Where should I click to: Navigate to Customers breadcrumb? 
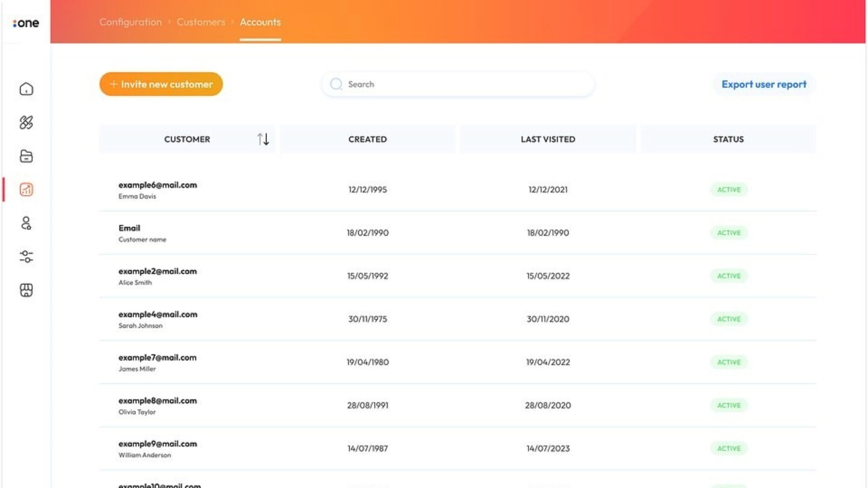(x=201, y=22)
